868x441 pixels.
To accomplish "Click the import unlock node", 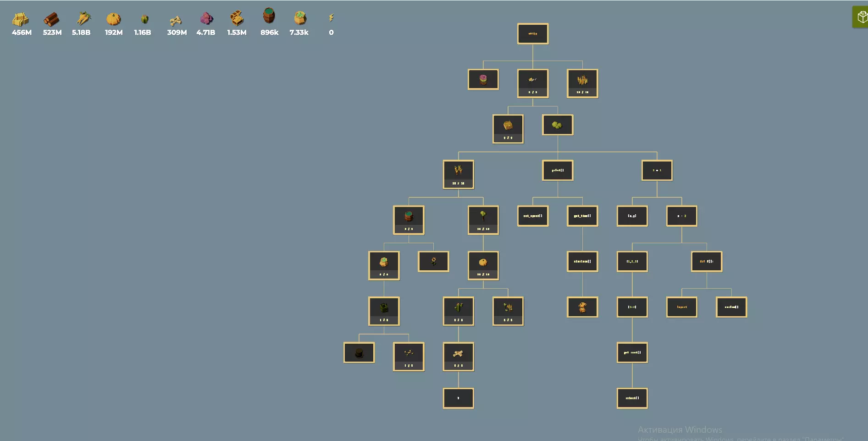I will 682,307.
